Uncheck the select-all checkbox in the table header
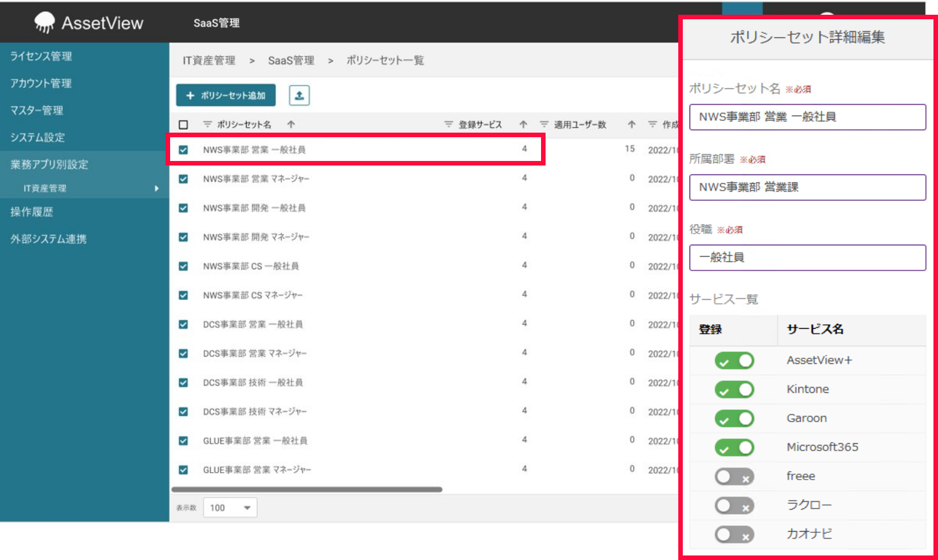This screenshot has height=560, width=938. (x=183, y=124)
